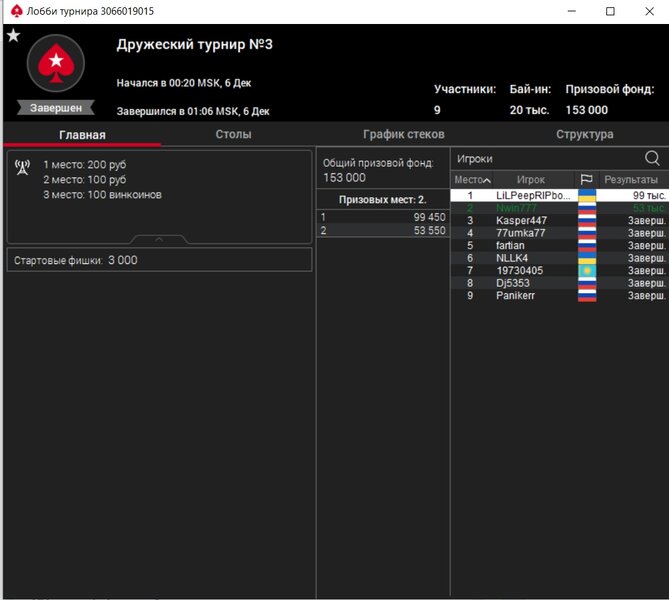This screenshot has width=669, height=600.
Task: Click the broadcast antenna icon
Action: (x=22, y=167)
